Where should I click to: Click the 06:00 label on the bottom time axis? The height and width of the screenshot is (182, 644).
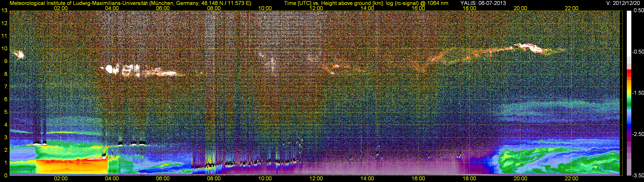point(163,179)
